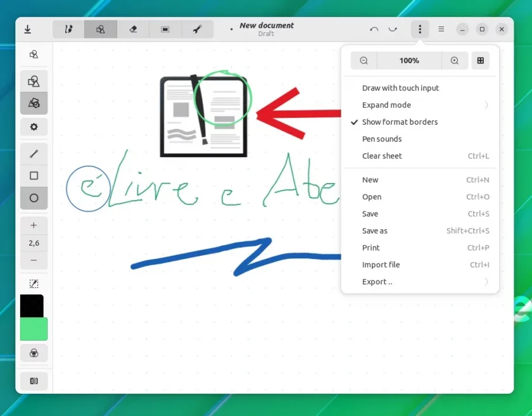Open the hamburger application menu
The image size is (532, 416).
441,29
